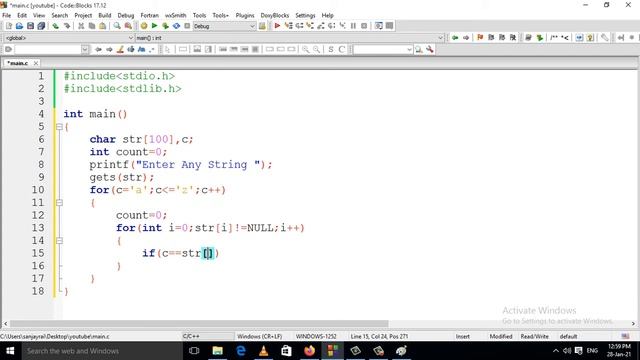Open the Replace tool icon
The height and width of the screenshot is (360, 640).
pyautogui.click(x=128, y=26)
